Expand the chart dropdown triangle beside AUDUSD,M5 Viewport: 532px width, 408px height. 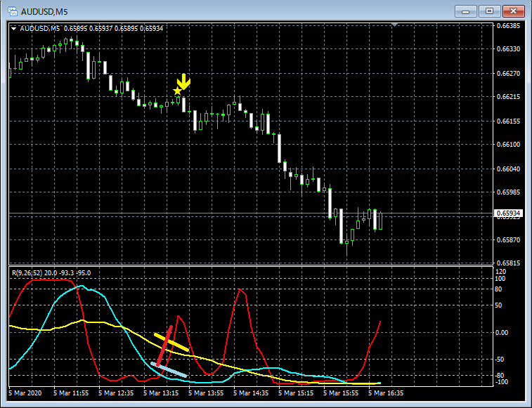coord(13,29)
